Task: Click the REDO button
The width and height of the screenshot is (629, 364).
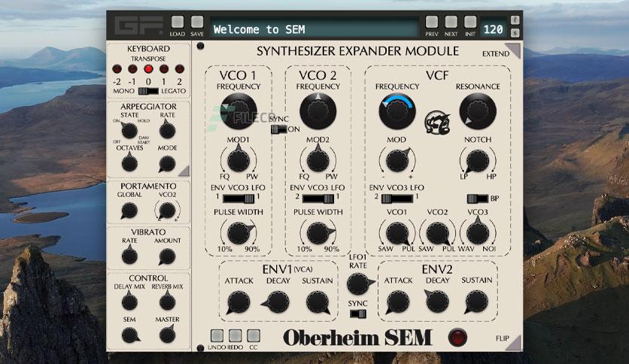Action: click(235, 335)
